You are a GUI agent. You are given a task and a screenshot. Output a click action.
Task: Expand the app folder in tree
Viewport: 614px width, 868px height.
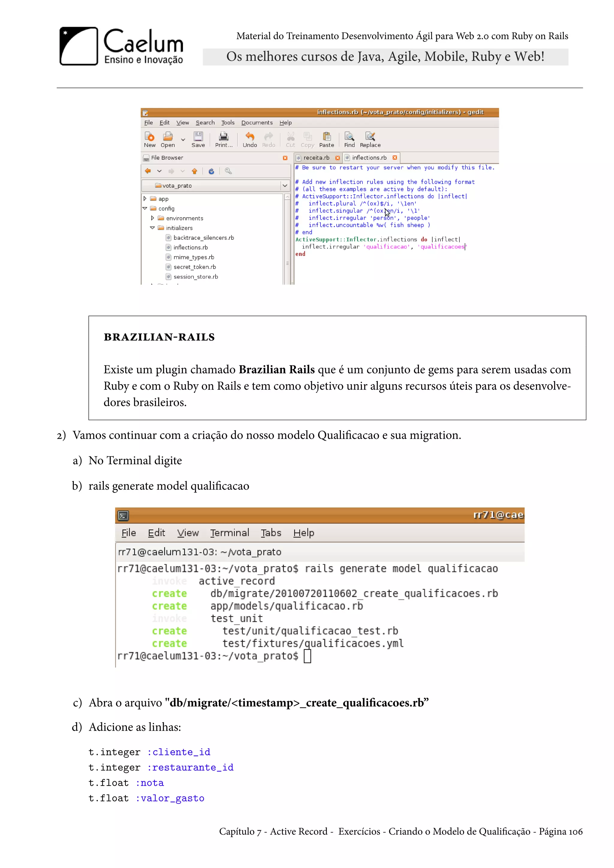(145, 198)
